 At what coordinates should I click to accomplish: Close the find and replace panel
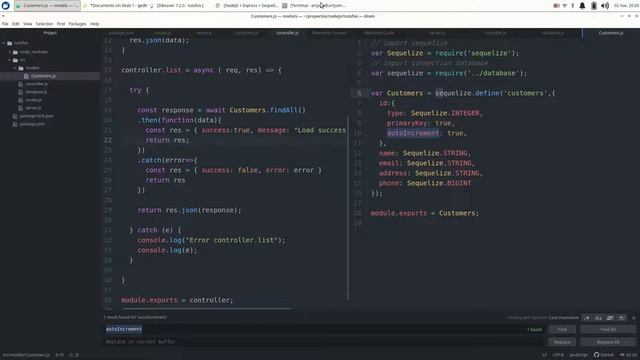(633, 318)
